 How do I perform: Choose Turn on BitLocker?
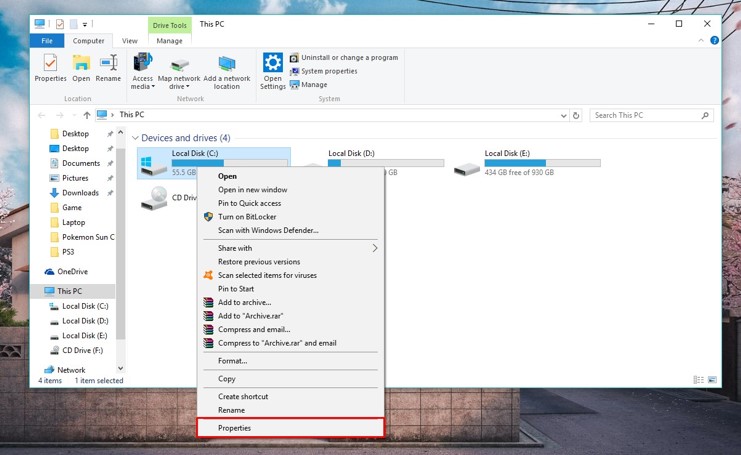point(290,217)
